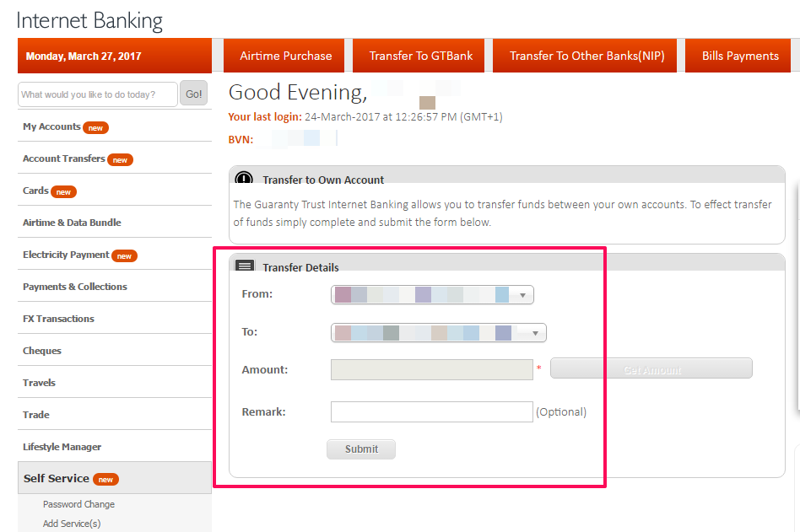The image size is (800, 532).
Task: Click the Remark text field
Action: 431,411
